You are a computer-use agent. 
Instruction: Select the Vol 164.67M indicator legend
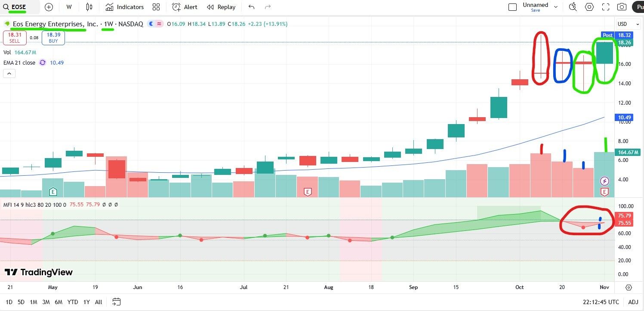20,53
